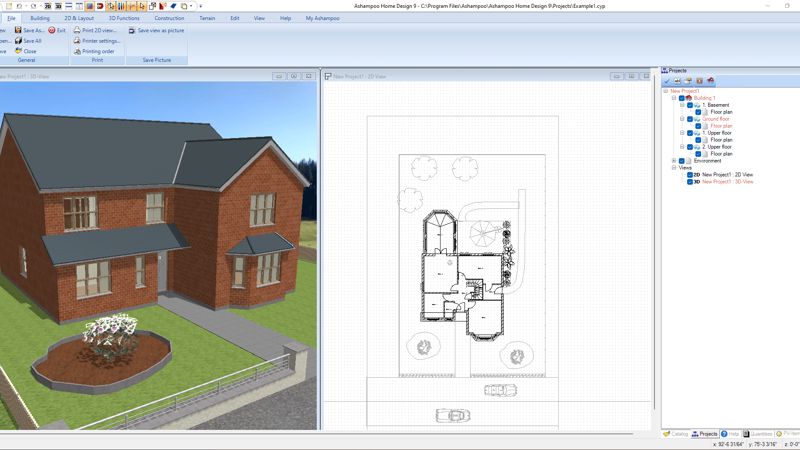Collapse the 1. Basement tree node
The image size is (800, 450).
coord(682,105)
